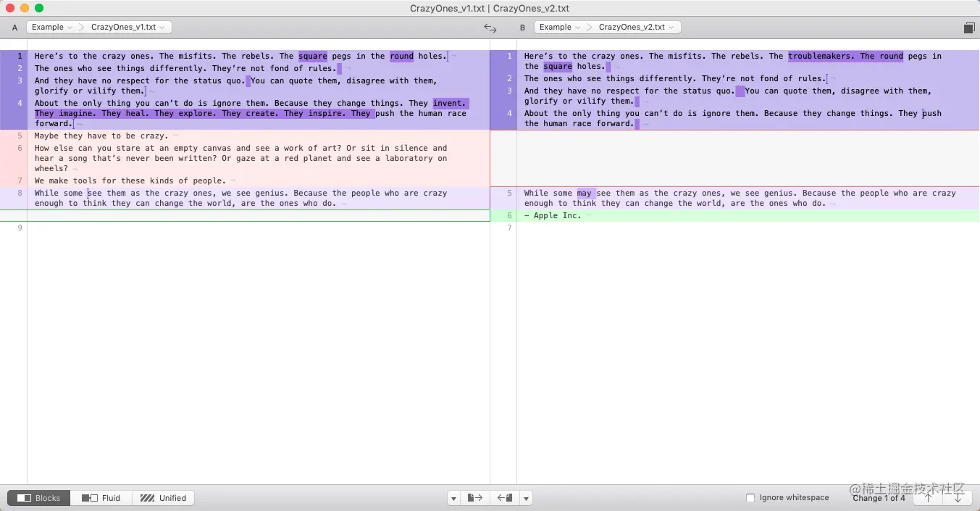Open the Example folder dropdown in path B
This screenshot has height=511, width=980.
click(560, 28)
